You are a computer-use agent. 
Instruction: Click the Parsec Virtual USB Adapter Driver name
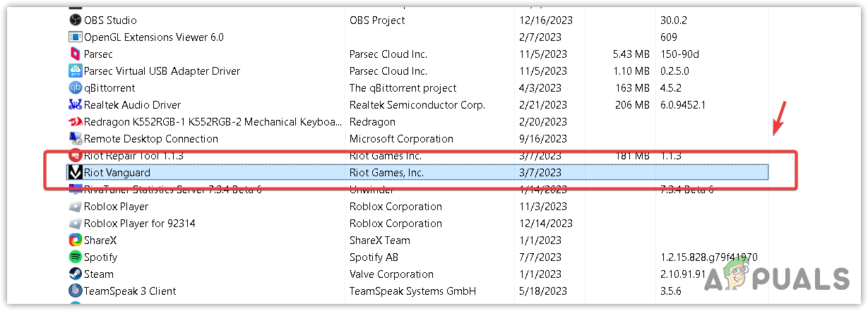click(162, 71)
